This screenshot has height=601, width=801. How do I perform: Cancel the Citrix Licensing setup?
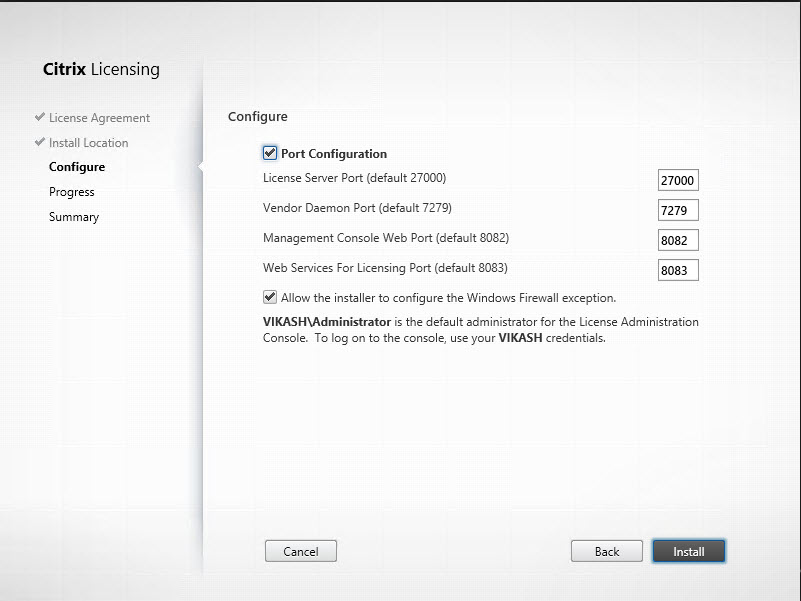pyautogui.click(x=301, y=551)
